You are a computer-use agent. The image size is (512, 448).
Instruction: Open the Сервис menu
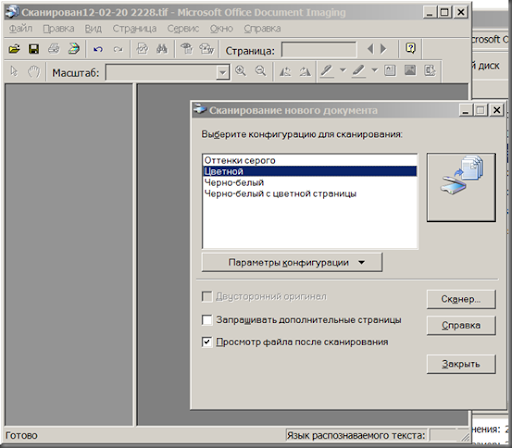(x=183, y=29)
